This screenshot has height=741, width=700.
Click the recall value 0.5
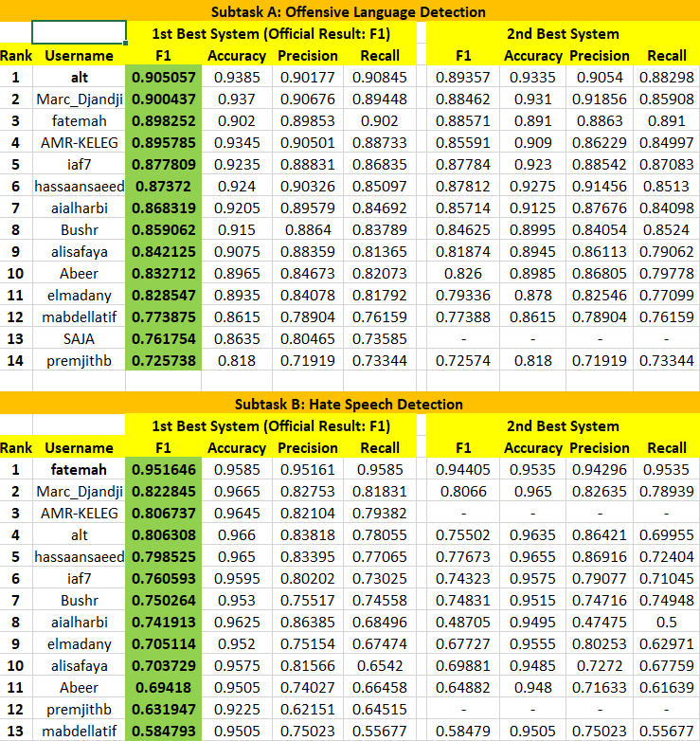(x=667, y=622)
